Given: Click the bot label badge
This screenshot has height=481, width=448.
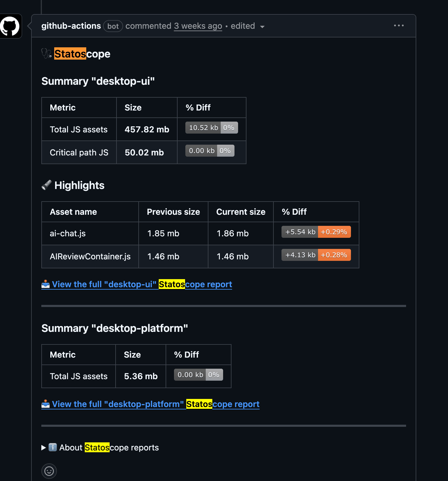Looking at the screenshot, I should (113, 26).
